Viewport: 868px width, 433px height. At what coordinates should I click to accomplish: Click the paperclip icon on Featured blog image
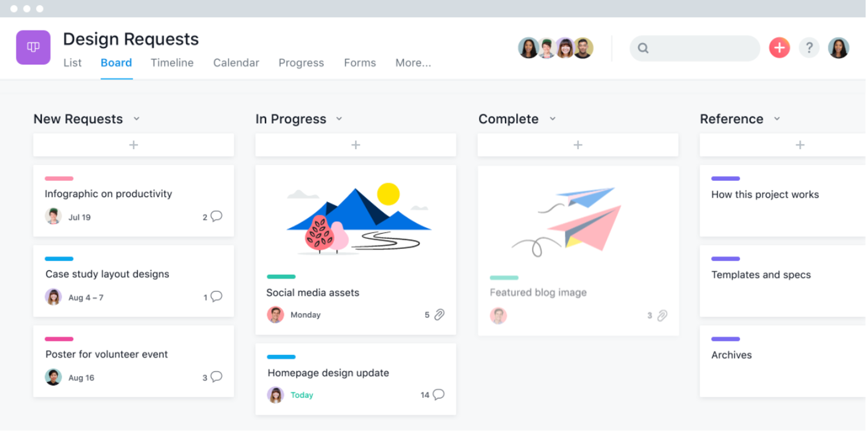pyautogui.click(x=662, y=316)
